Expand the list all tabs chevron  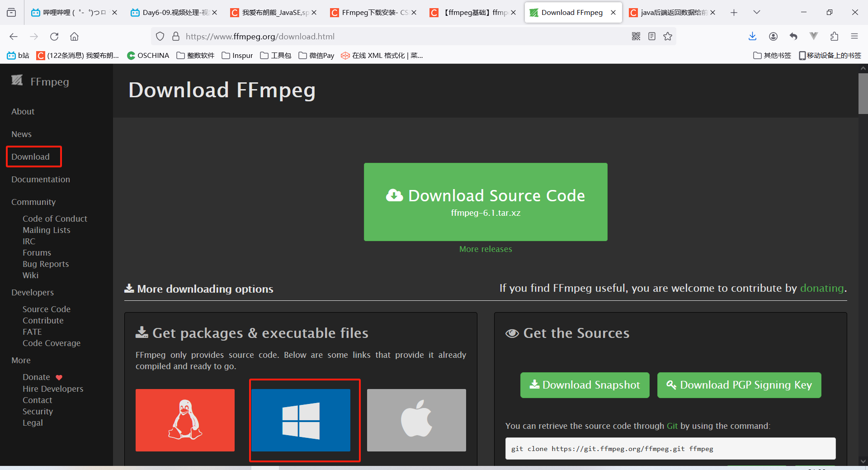[757, 13]
